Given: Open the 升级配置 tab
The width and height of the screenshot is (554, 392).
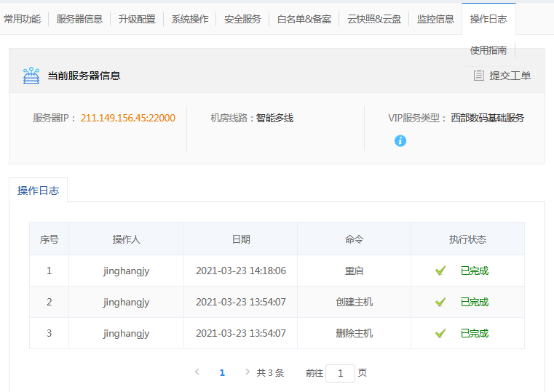Looking at the screenshot, I should tap(137, 19).
